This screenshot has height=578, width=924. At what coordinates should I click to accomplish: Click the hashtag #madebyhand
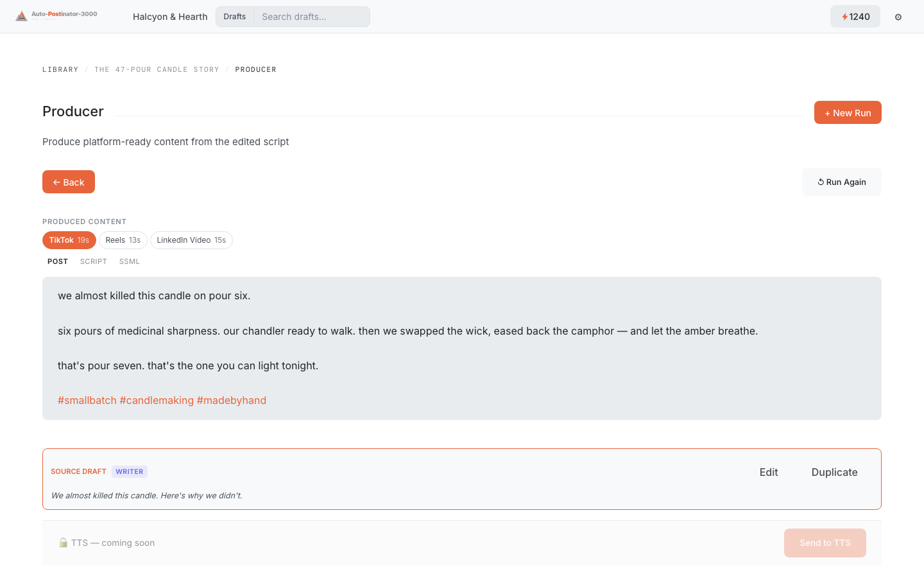232,400
